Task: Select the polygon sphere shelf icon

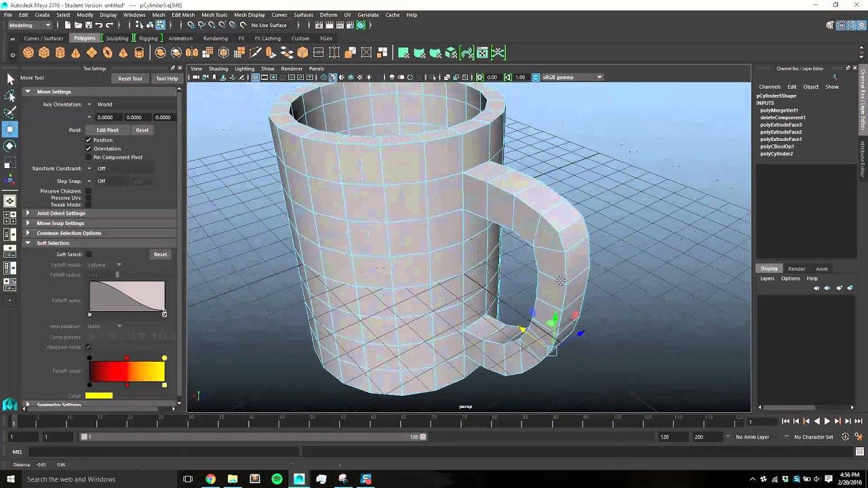Action: click(x=28, y=53)
